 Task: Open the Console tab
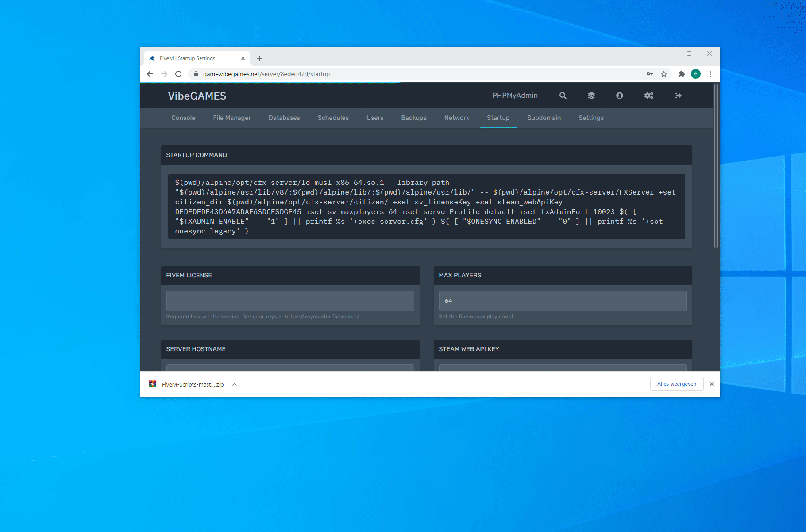[x=183, y=118]
